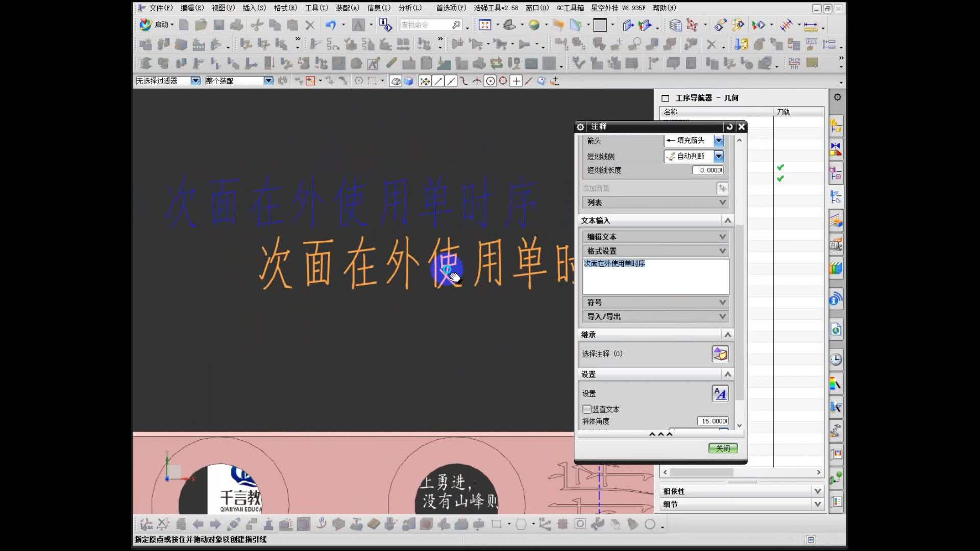Toggle the center point snap in the snap toolbar
Image resolution: width=980 pixels, height=551 pixels.
[x=490, y=81]
